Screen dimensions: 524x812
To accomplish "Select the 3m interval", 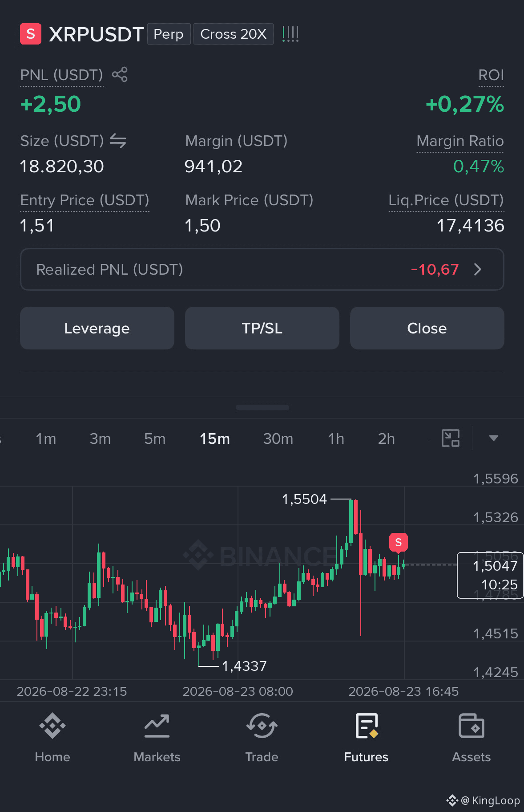I will (100, 438).
